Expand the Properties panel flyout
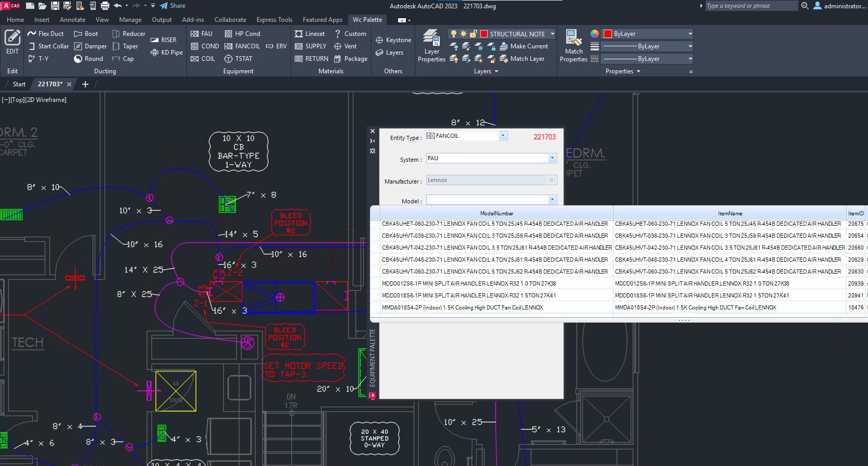This screenshot has height=466, width=868. click(623, 71)
